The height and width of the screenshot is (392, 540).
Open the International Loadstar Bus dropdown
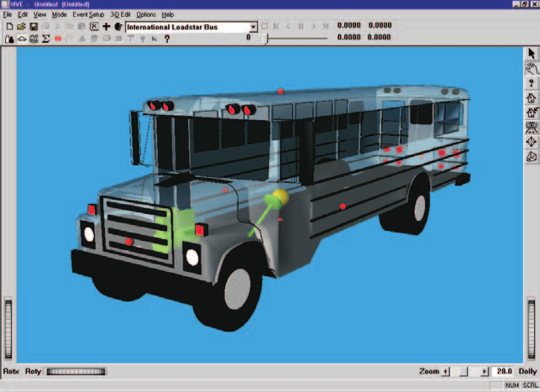(253, 27)
